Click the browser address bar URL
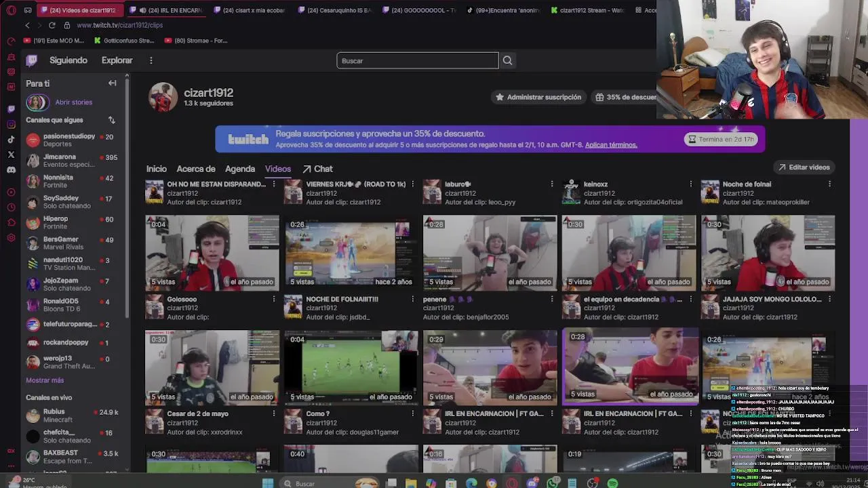 (120, 25)
